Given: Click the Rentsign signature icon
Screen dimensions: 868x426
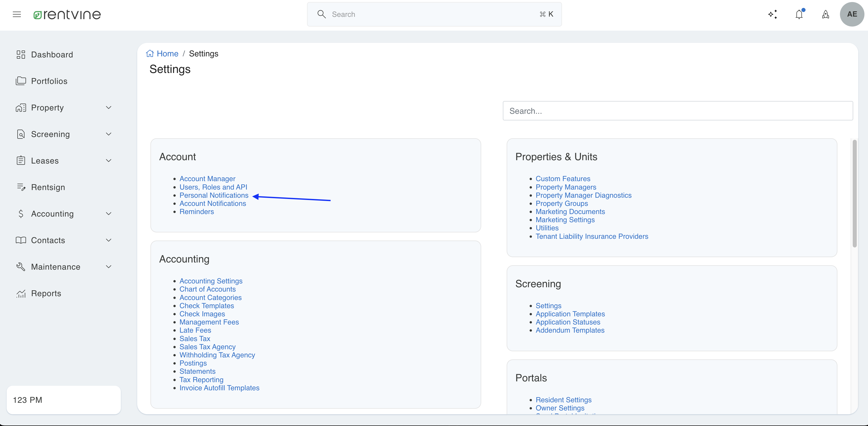Looking at the screenshot, I should click(x=21, y=187).
